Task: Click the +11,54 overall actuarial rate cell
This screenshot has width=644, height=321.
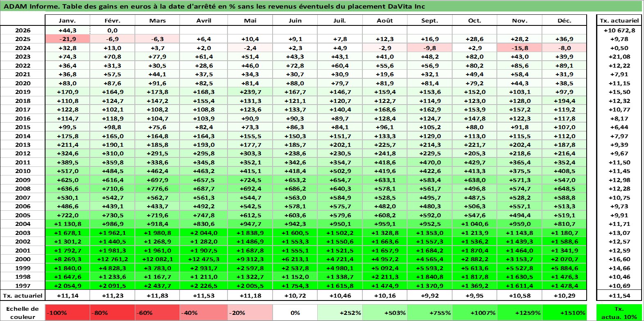Action: tap(619, 295)
